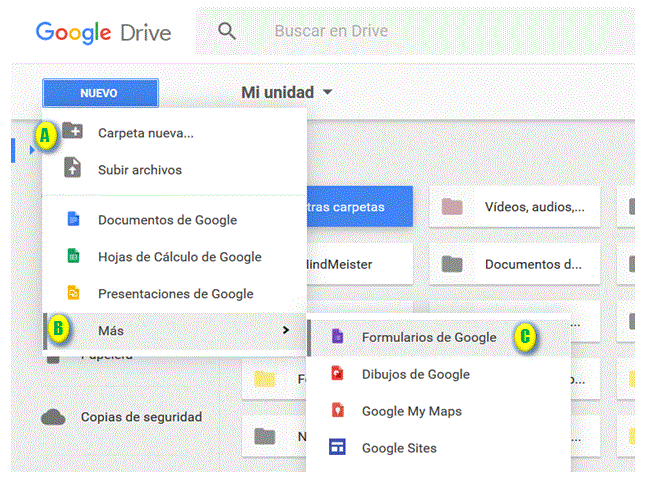Click the new folder plus icon
Screen dimensions: 648x482
click(73, 131)
